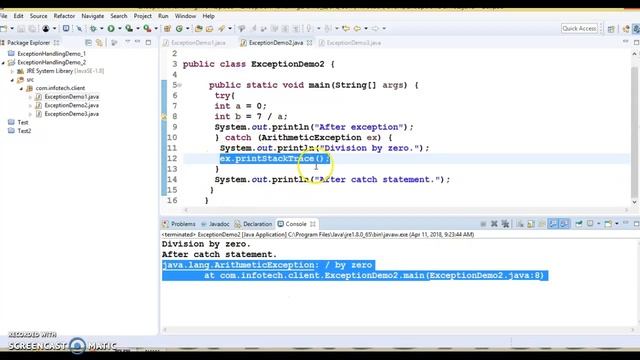The image size is (640, 360).
Task: Focus the Quick Access field
Action: point(579,28)
